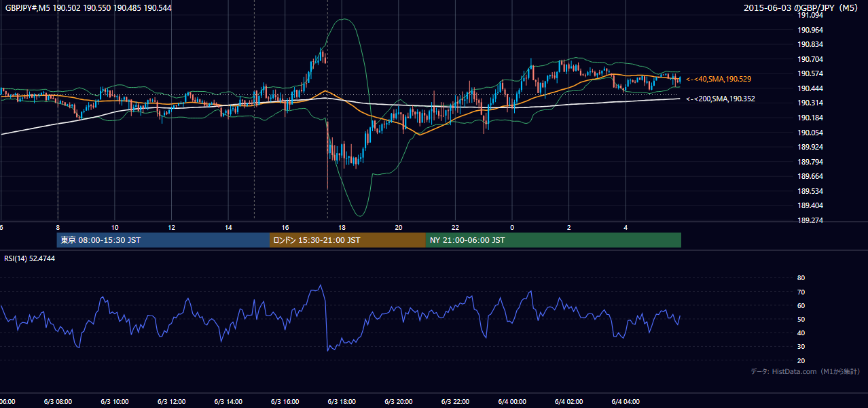The width and height of the screenshot is (868, 408).
Task: Click the 189.794 price axis label
Action: tap(810, 162)
